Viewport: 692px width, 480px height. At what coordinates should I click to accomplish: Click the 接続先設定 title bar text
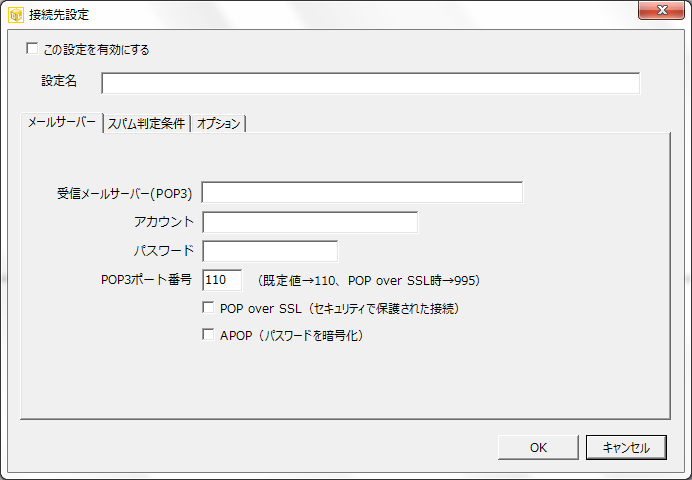coord(62,15)
